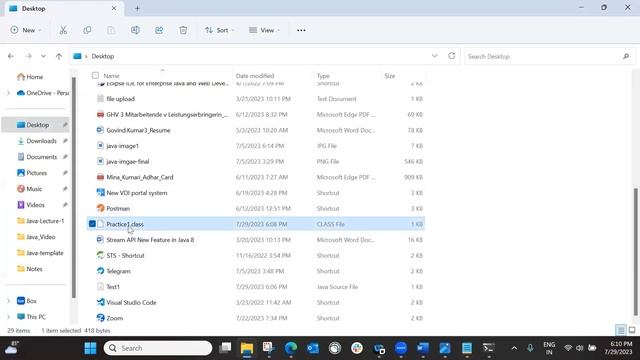This screenshot has width=640, height=360.
Task: Open File Explorer from taskbar
Action: (x=247, y=348)
